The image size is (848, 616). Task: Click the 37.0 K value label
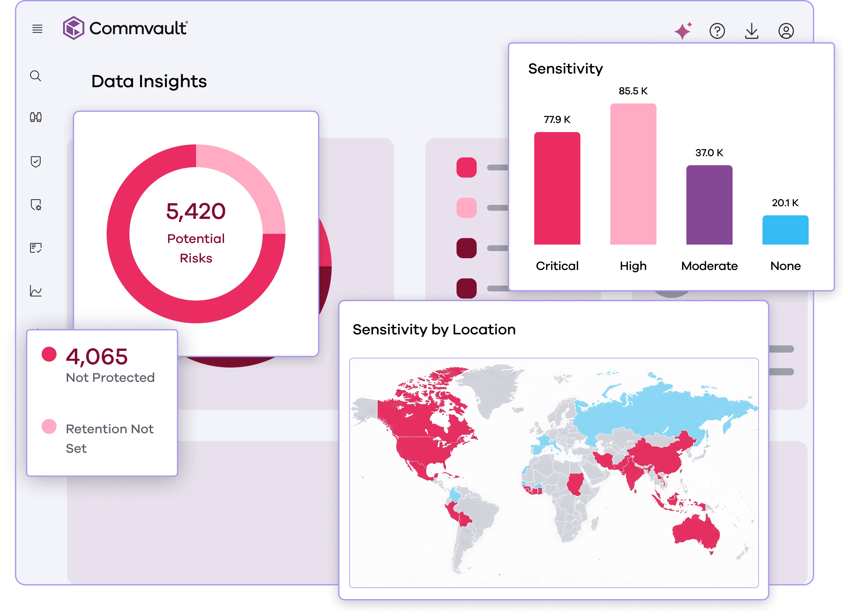click(x=709, y=153)
